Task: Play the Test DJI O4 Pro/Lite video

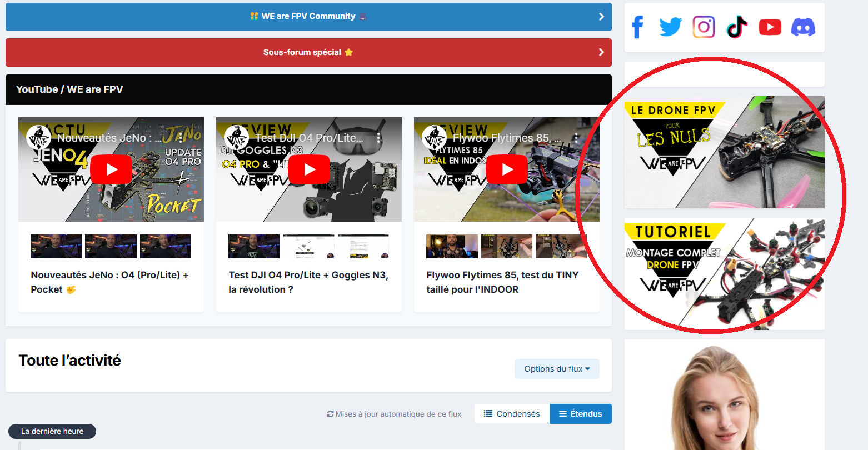Action: click(x=309, y=169)
